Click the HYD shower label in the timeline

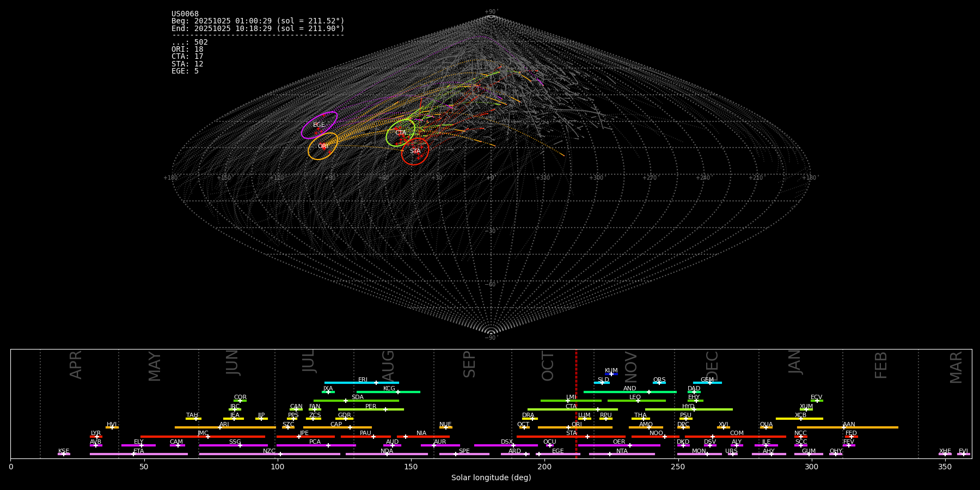tap(689, 407)
